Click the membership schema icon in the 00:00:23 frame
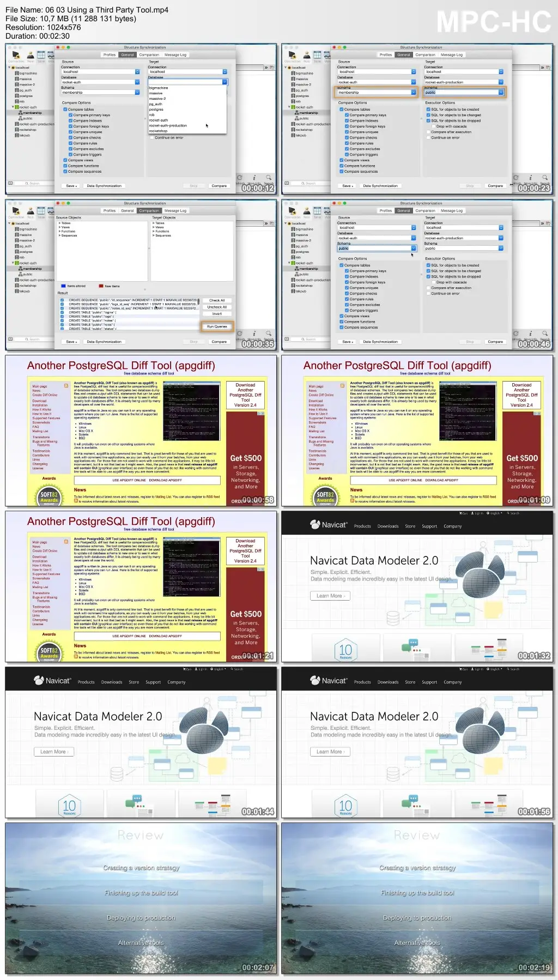 tap(298, 113)
